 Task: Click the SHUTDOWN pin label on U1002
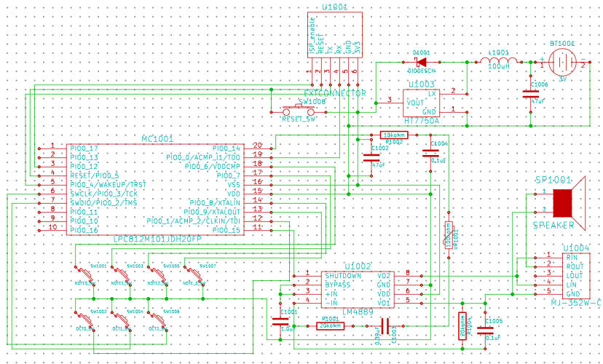click(x=343, y=276)
